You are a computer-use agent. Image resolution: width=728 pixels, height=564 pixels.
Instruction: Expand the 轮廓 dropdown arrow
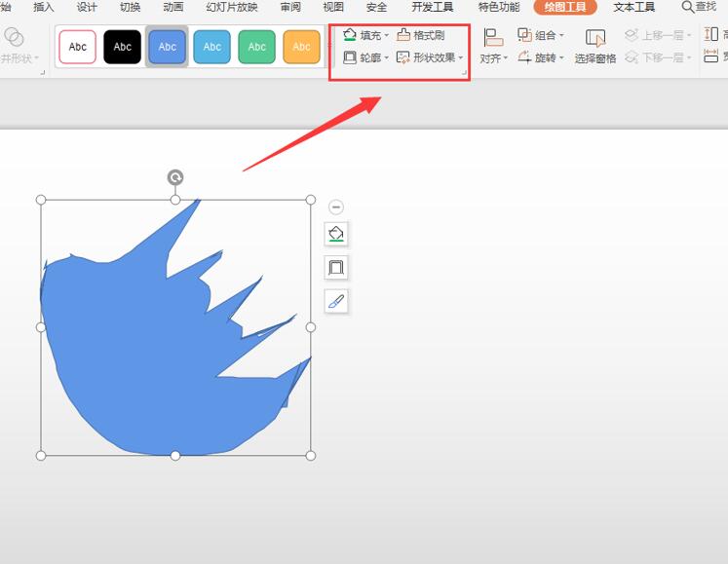[x=386, y=58]
